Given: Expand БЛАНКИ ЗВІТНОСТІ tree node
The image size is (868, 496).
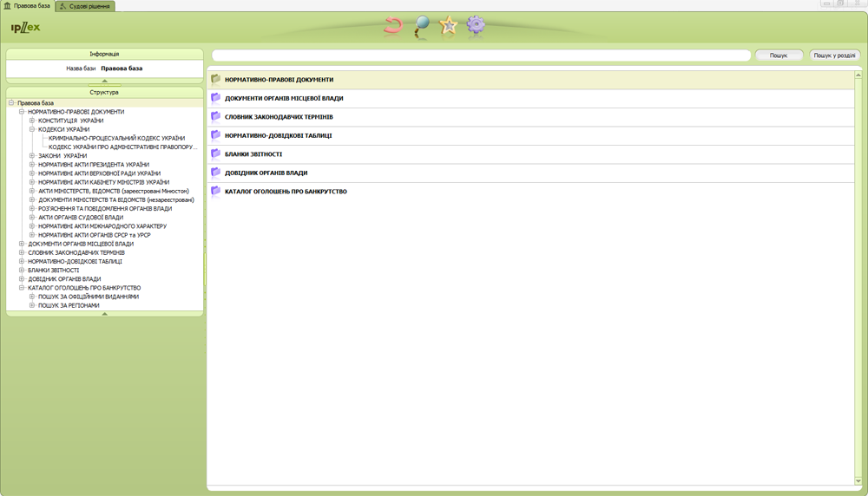Looking at the screenshot, I should (x=22, y=271).
